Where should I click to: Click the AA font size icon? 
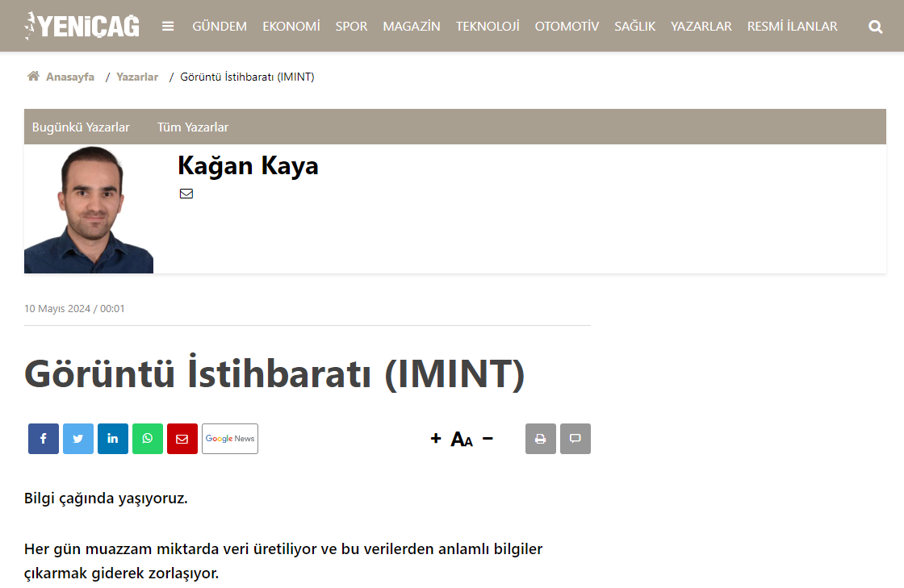pos(462,440)
